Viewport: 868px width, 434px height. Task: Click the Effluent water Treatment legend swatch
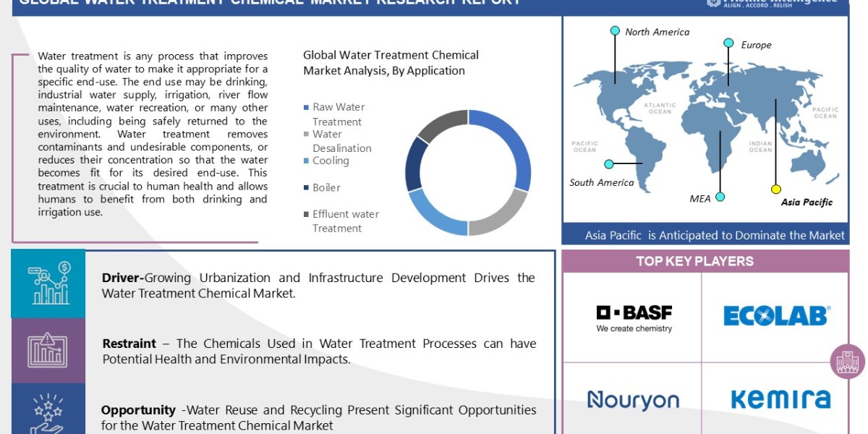pyautogui.click(x=306, y=214)
